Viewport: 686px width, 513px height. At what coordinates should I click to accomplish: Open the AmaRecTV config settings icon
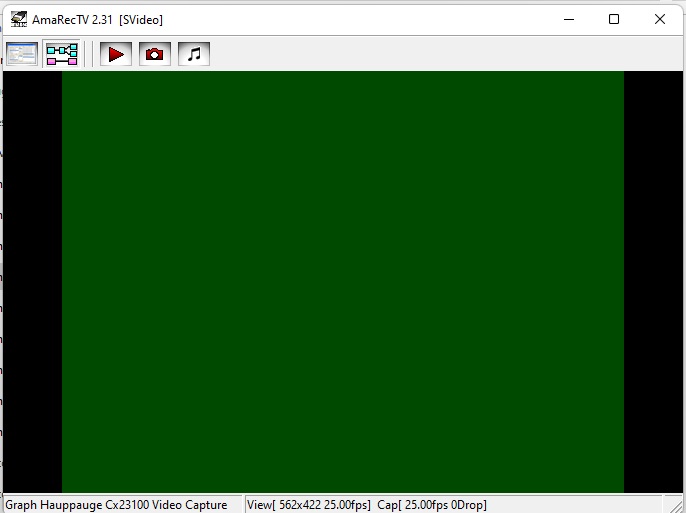pyautogui.click(x=22, y=54)
